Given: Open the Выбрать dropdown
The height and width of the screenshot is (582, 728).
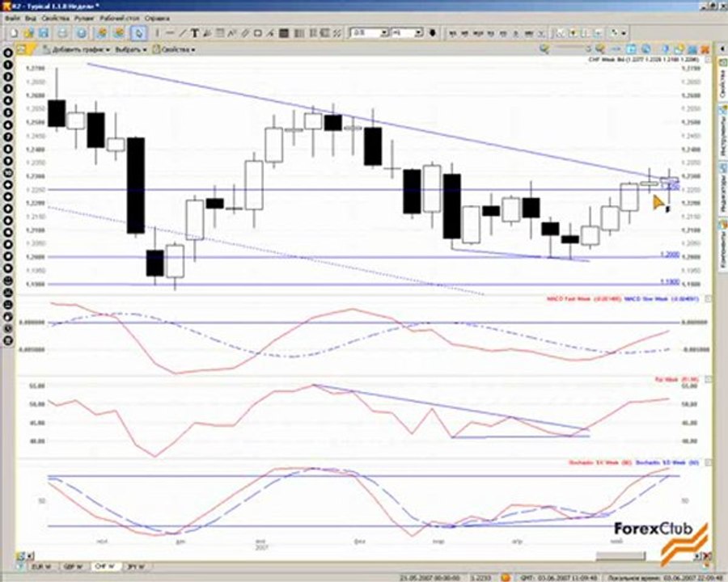Looking at the screenshot, I should point(130,49).
